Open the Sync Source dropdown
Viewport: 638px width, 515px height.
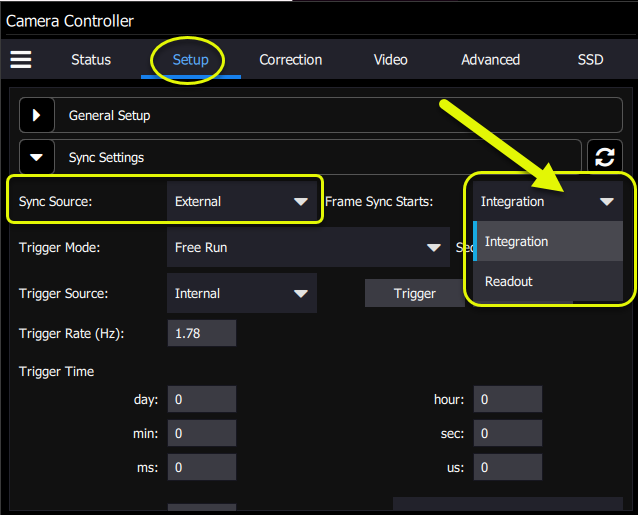[x=241, y=202]
